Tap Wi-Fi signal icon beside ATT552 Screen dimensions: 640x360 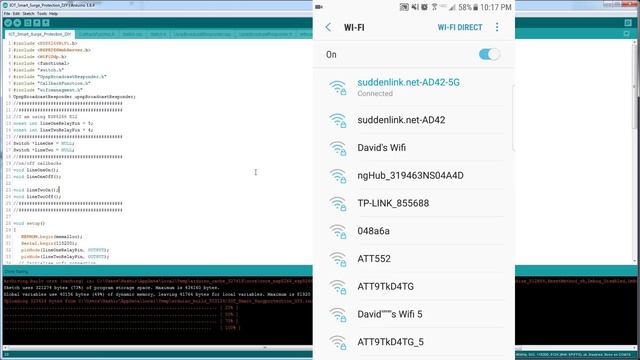tap(338, 259)
